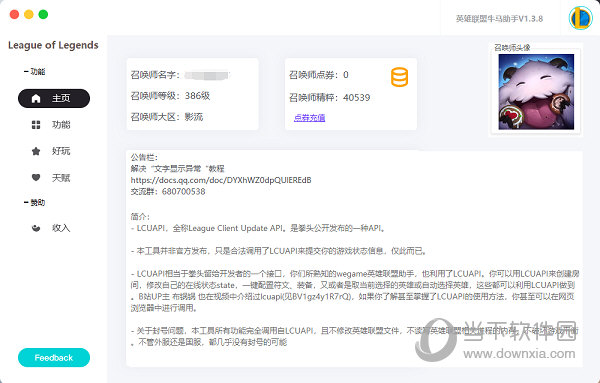This screenshot has height=383, width=600.
Task: Click the League of Legends sidebar title
Action: pyautogui.click(x=53, y=45)
